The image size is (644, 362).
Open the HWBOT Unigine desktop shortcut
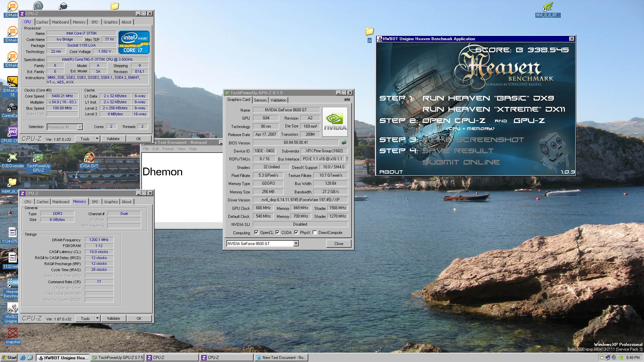11,313
